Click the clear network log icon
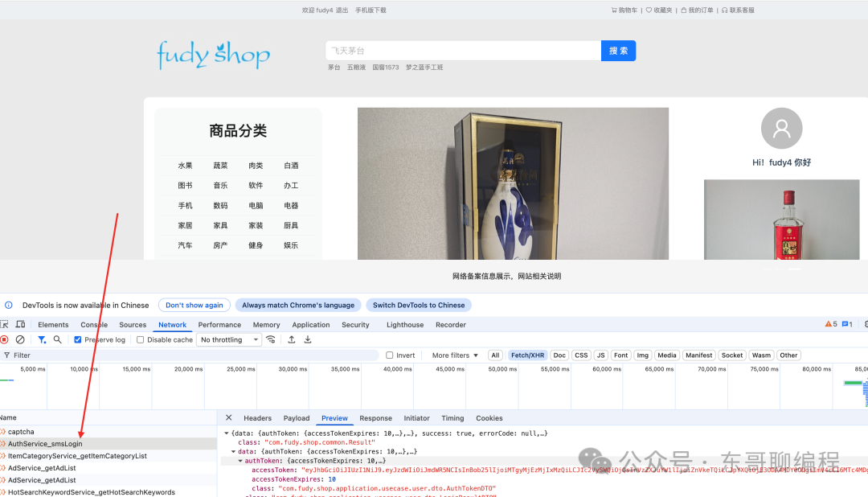Image resolution: width=868 pixels, height=497 pixels. (x=20, y=339)
